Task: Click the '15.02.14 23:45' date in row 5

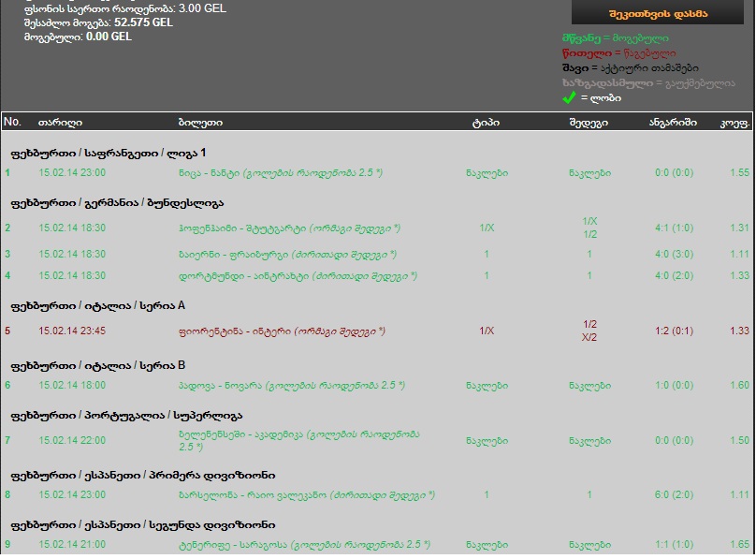Action: pos(72,331)
